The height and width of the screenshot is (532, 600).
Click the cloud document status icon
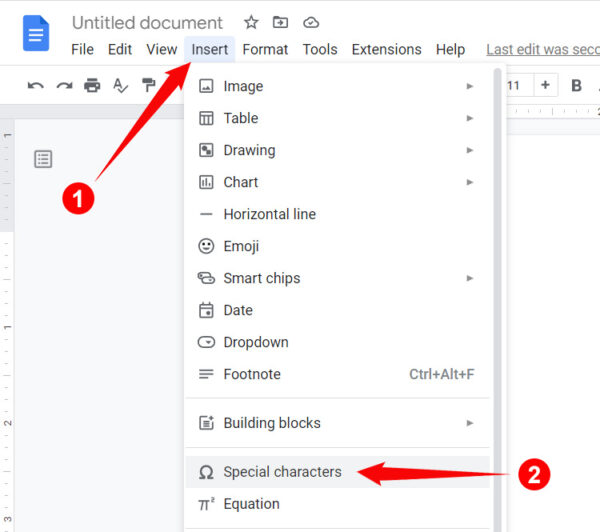(310, 22)
